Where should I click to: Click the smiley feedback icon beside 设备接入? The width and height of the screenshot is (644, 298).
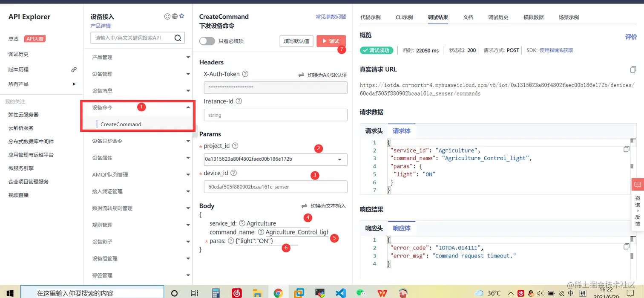[167, 16]
